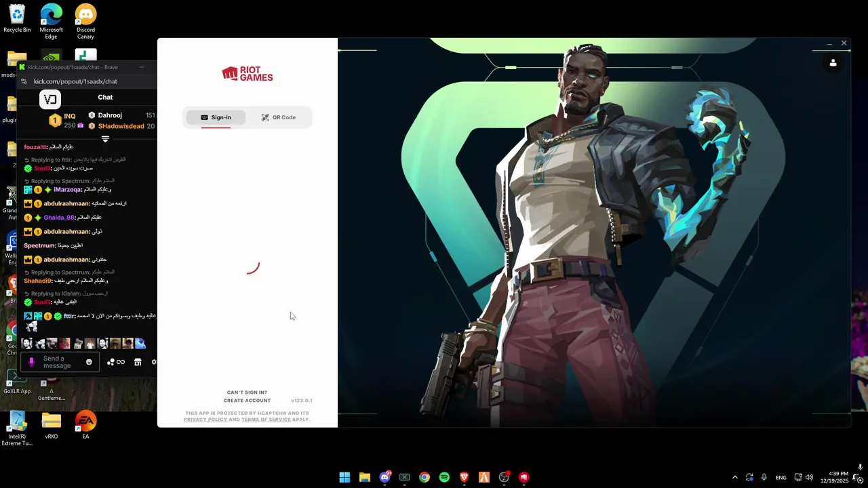Open chat settings gear in Kick chat
Screen dimensions: 868x488
pyautogui.click(x=154, y=362)
